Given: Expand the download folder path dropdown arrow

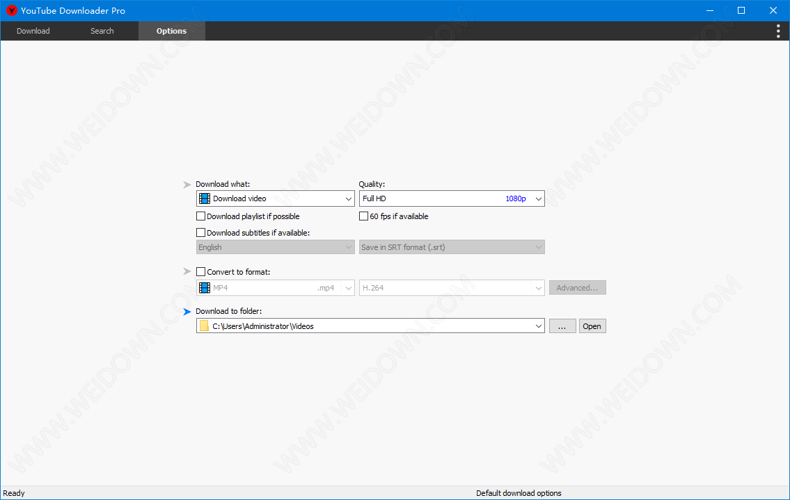Looking at the screenshot, I should click(539, 326).
